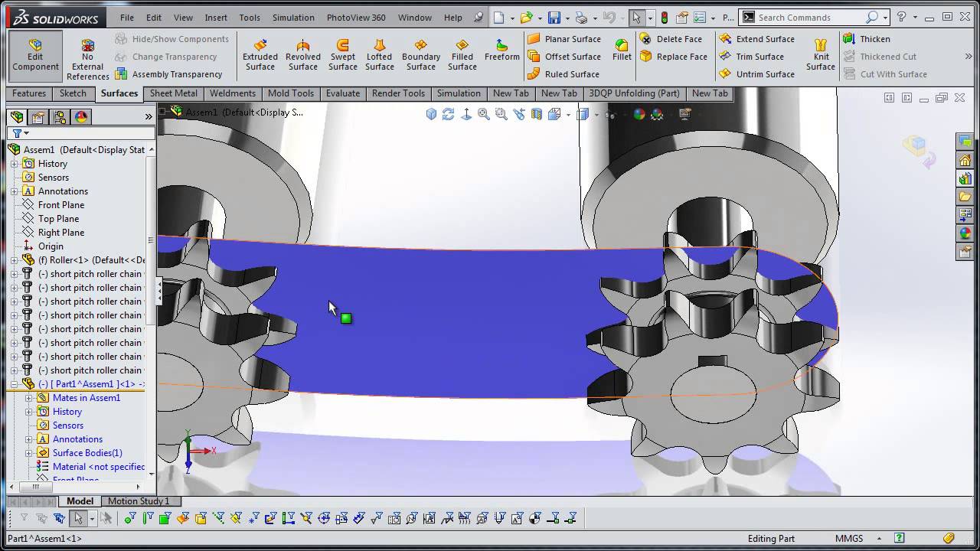Expand the Roller<1> component
Viewport: 980px width, 551px height.
tap(14, 260)
